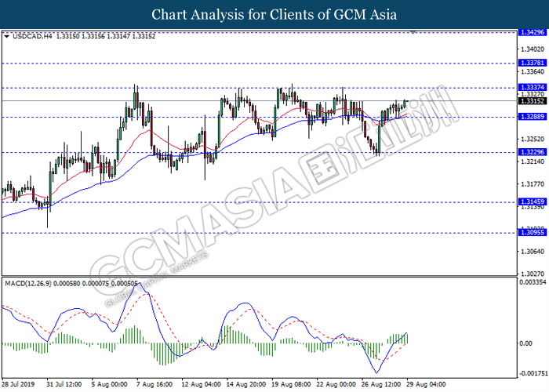Image resolution: width=549 pixels, height=392 pixels.
Task: Click the 22 Aug 00:00 time label
Action: pos(336,384)
